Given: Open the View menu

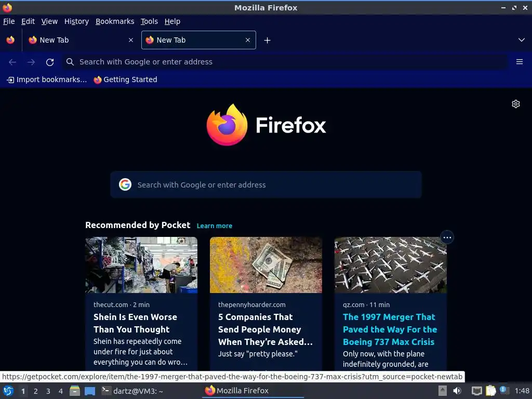Looking at the screenshot, I should (49, 21).
